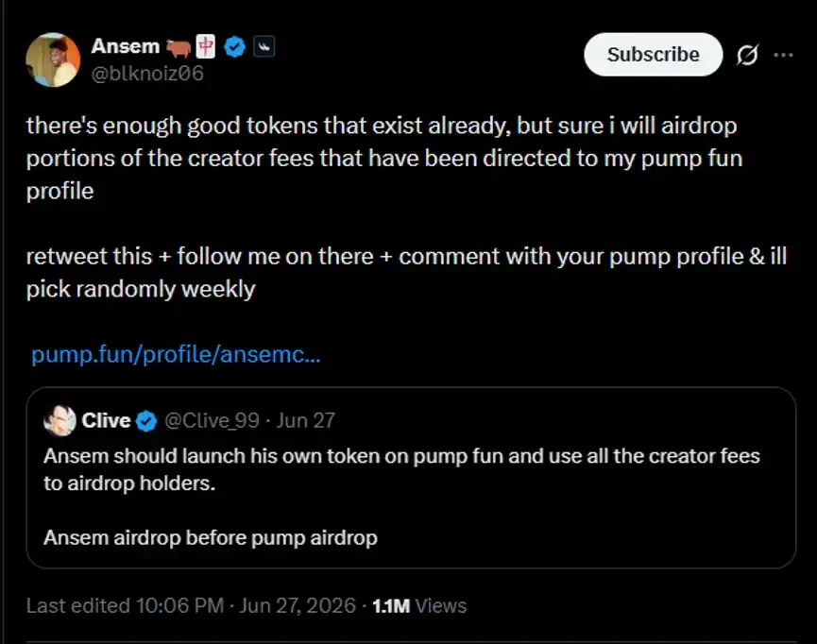817x644 pixels.
Task: Go to the @Clive_99 handle
Action: 213,420
